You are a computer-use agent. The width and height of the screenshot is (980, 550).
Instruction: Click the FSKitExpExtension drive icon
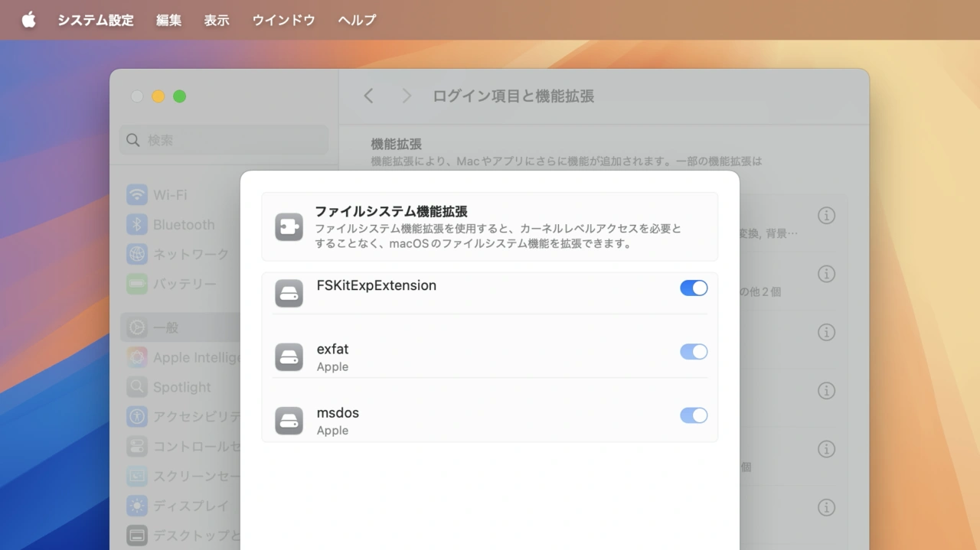pos(289,293)
